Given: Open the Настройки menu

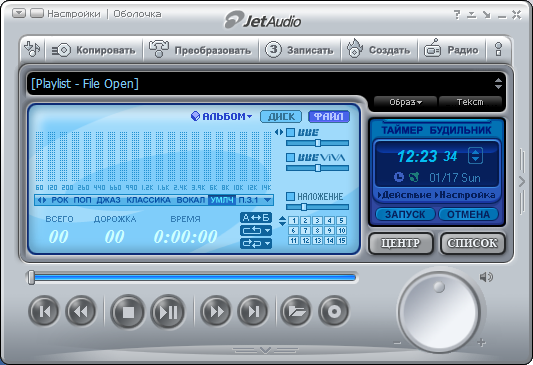Looking at the screenshot, I should (74, 14).
